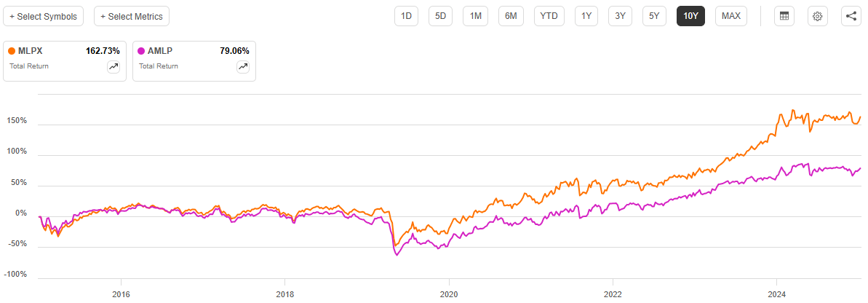Pick the 5Y time range

click(x=654, y=16)
